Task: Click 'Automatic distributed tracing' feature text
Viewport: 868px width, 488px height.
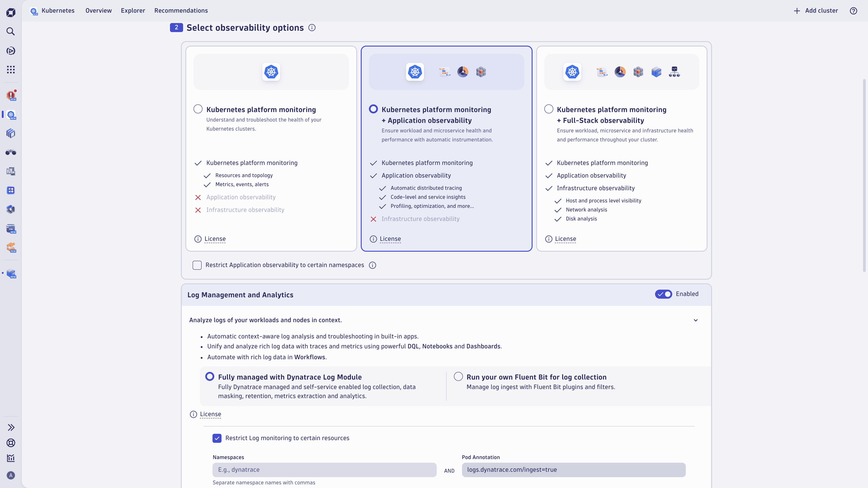Action: click(x=426, y=188)
